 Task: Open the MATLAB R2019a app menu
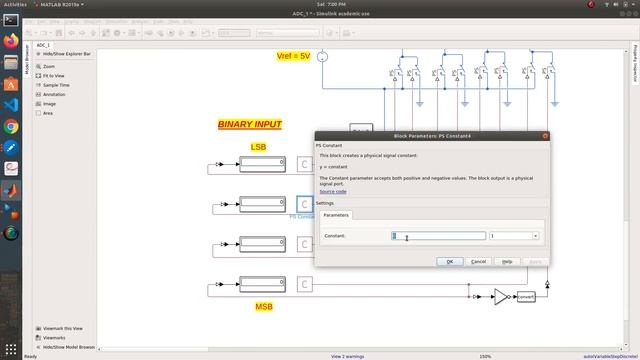pyautogui.click(x=60, y=4)
